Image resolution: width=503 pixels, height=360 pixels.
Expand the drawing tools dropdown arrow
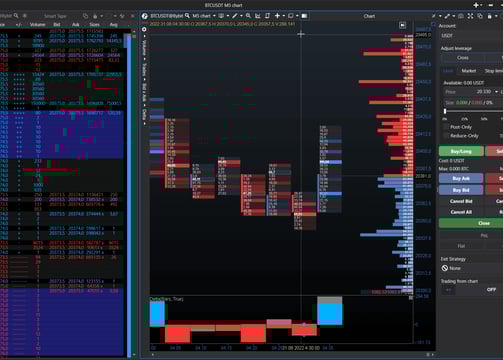241,16
